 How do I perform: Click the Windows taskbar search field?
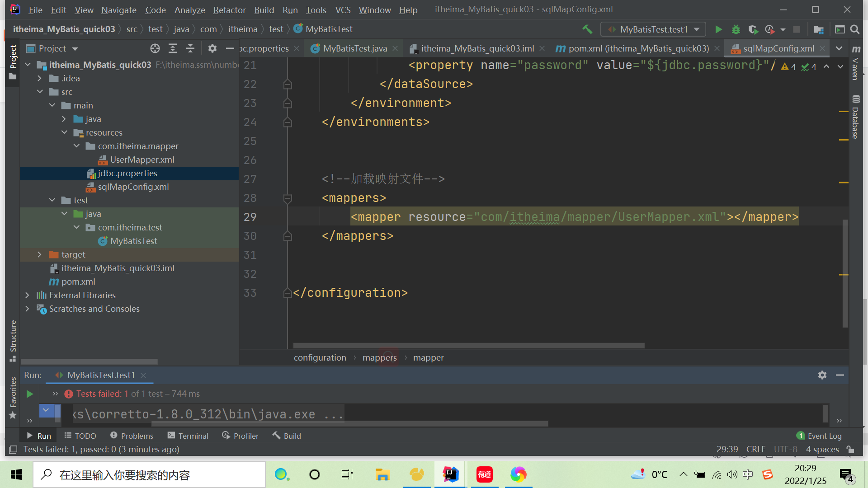pos(149,474)
